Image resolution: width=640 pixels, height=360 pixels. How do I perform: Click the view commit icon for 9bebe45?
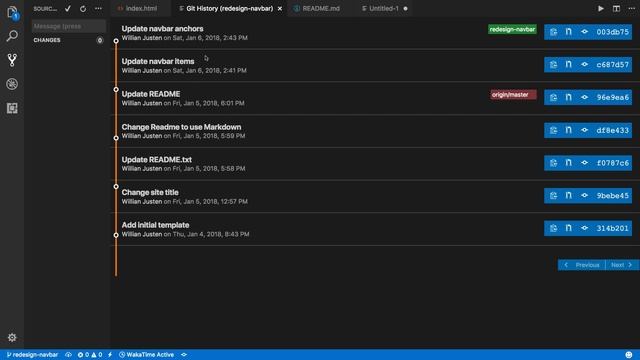pos(584,196)
